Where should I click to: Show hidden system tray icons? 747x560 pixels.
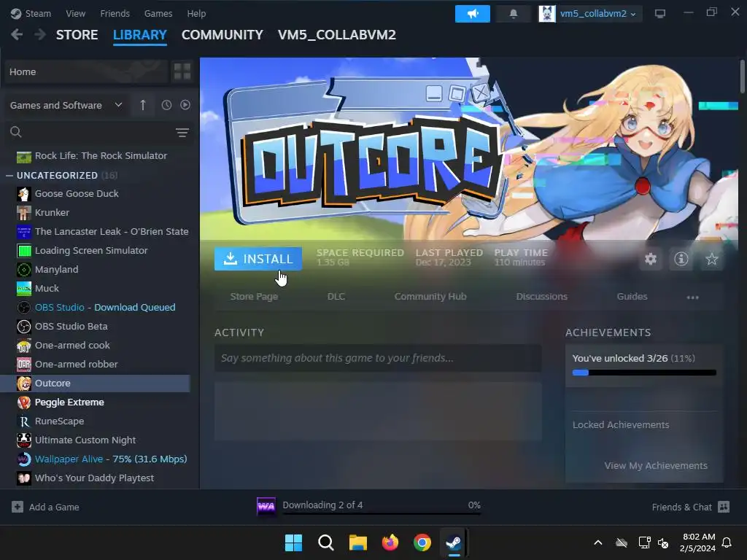click(598, 542)
